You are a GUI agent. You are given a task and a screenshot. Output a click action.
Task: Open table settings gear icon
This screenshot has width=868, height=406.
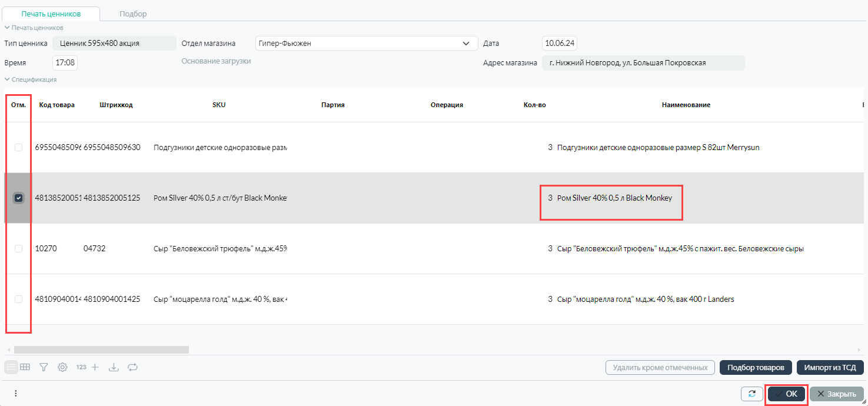(62, 367)
